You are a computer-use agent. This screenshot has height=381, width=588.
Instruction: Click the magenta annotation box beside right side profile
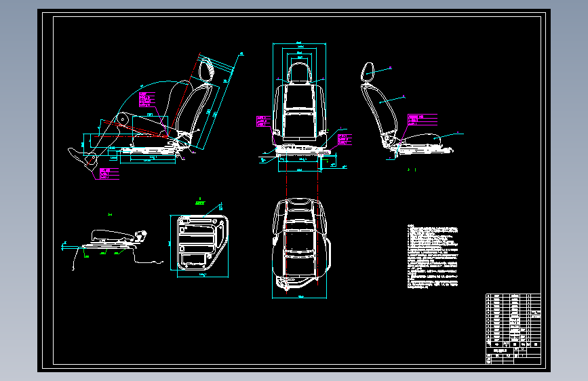click(423, 120)
